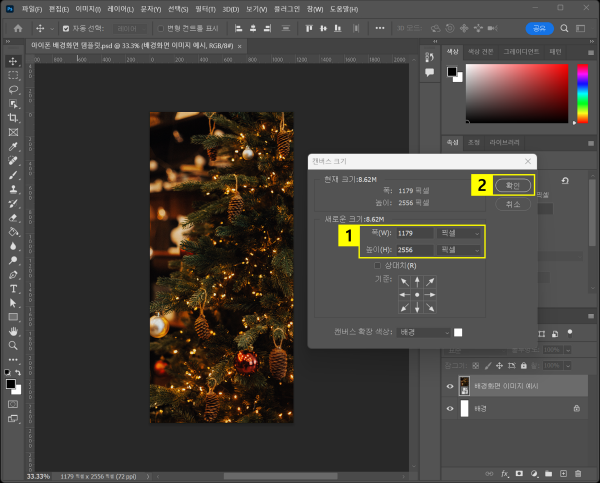Select the Eyedropper tool

[13, 146]
